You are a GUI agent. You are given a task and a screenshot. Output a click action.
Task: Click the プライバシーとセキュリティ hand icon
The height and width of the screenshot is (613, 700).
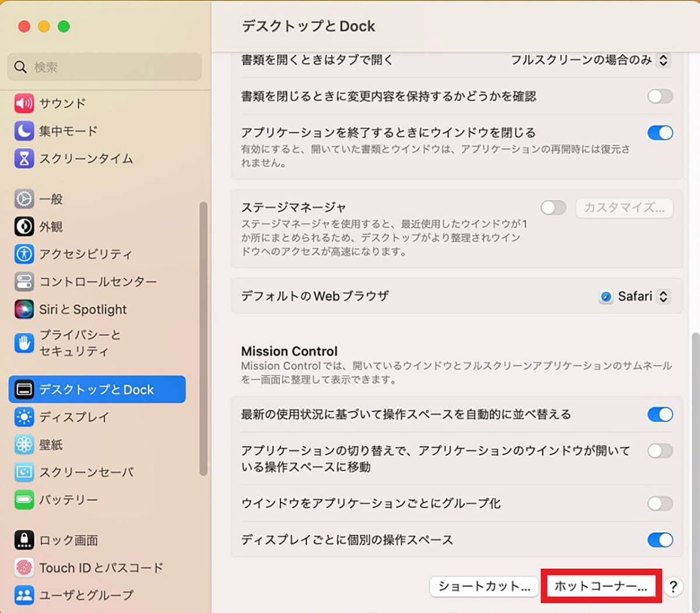[24, 343]
